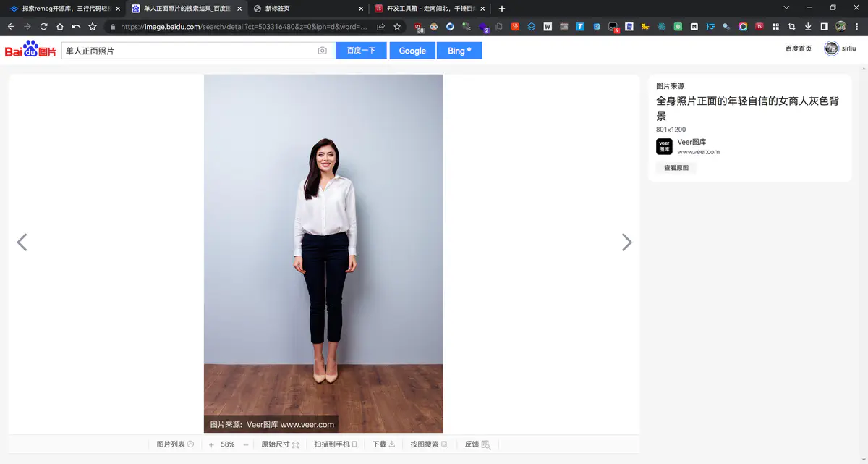This screenshot has width=868, height=464.
Task: Click the camera image-search icon in search box
Action: pyautogui.click(x=323, y=51)
